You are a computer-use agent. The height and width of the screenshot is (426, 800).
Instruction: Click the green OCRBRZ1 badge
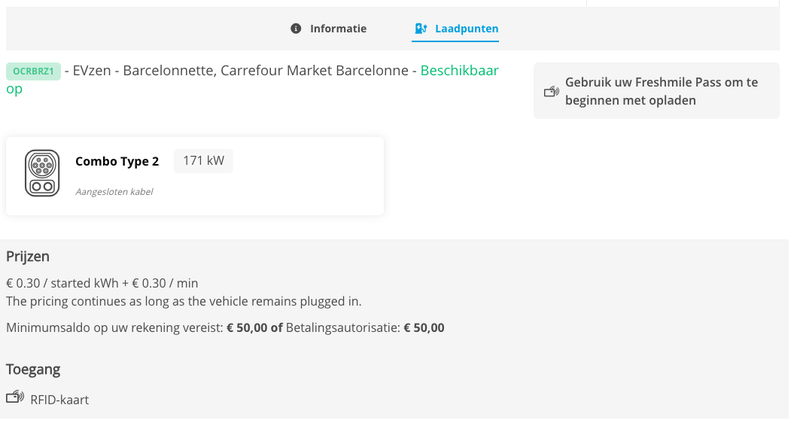[x=33, y=71]
